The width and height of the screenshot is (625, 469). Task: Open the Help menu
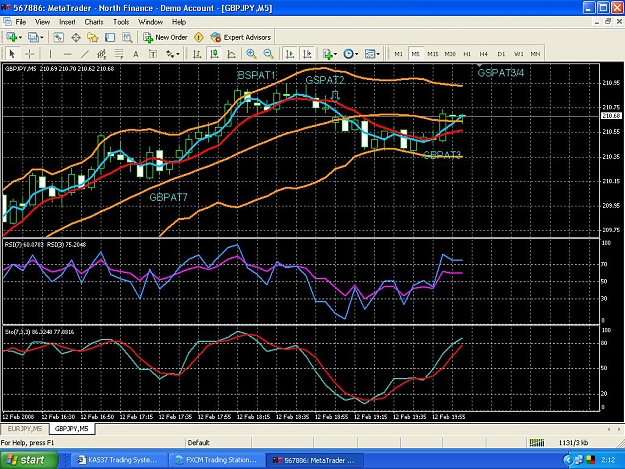point(179,22)
